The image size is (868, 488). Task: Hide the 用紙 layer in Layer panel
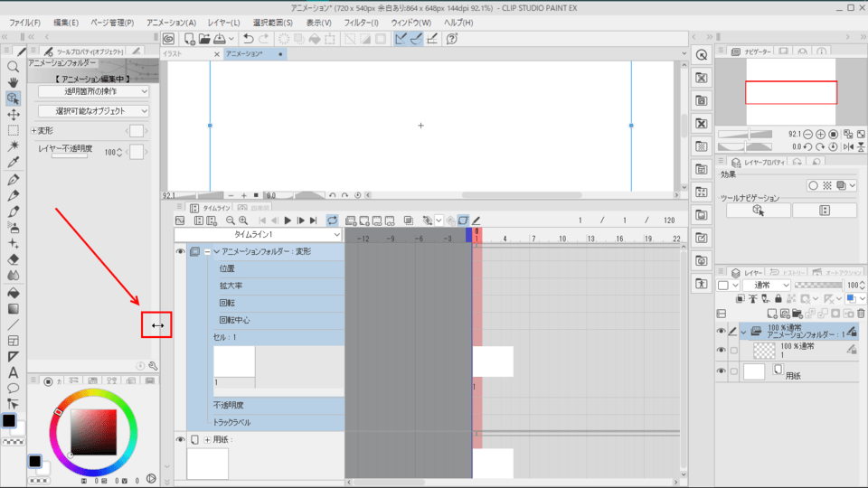click(x=721, y=371)
